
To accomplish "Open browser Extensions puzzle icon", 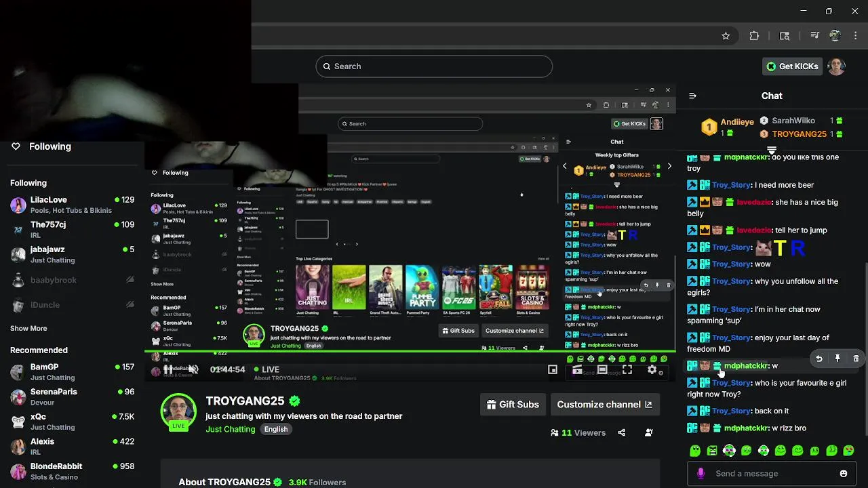I will (754, 36).
